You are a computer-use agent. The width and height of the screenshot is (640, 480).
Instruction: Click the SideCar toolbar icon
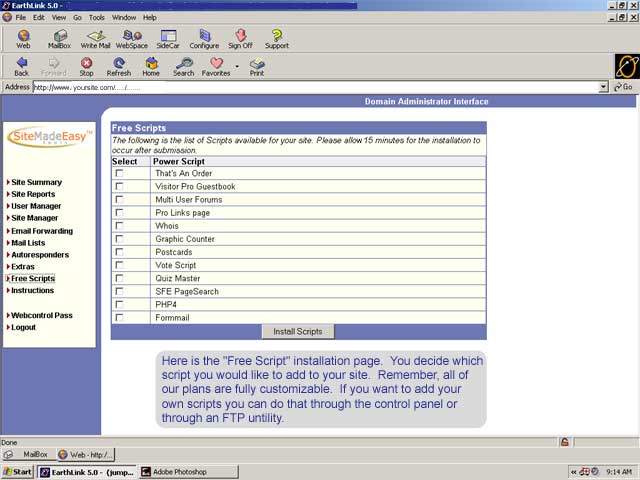tap(168, 39)
